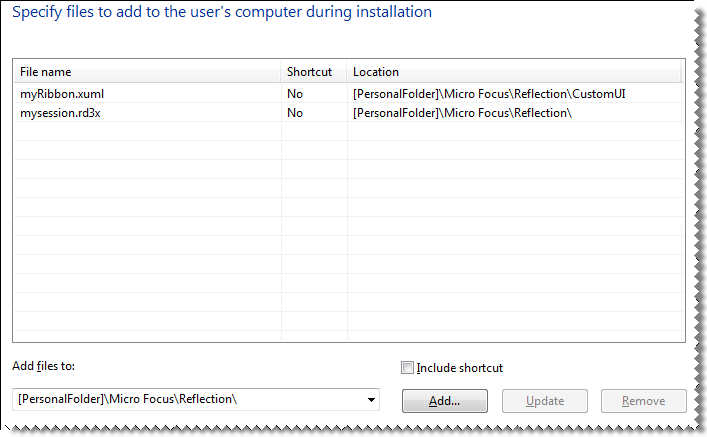This screenshot has height=437, width=707.
Task: Click the "Specify files to add" heading
Action: tap(222, 13)
